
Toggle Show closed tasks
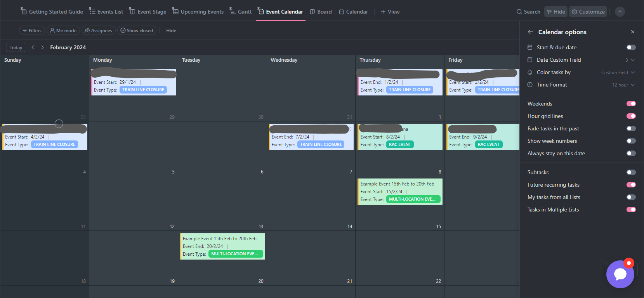click(x=137, y=30)
